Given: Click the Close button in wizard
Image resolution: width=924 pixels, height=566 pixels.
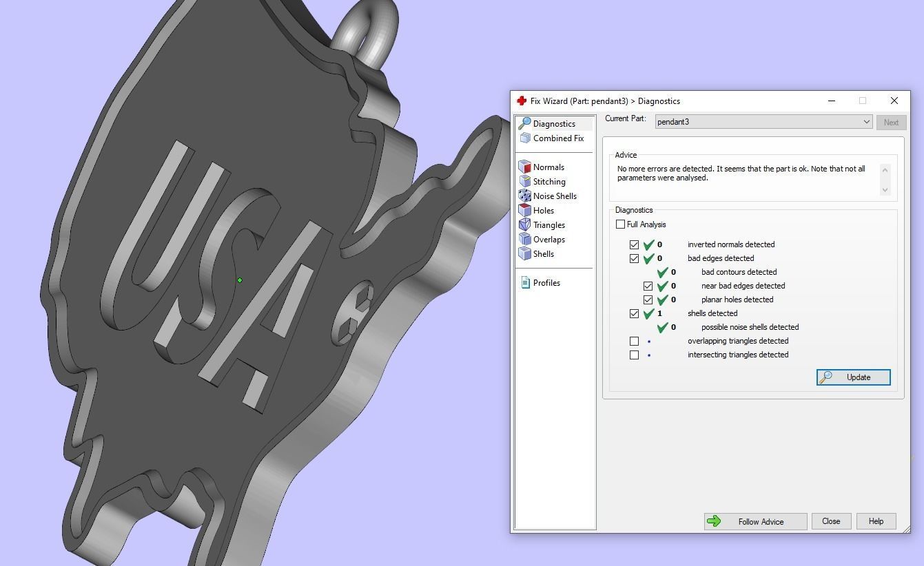Looking at the screenshot, I should click(x=831, y=521).
